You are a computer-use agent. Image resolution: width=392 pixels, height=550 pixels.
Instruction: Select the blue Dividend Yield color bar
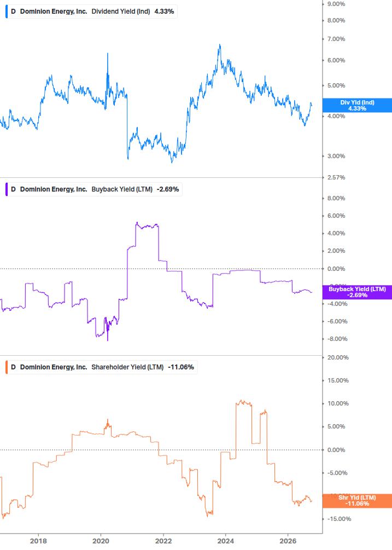[x=7, y=11]
